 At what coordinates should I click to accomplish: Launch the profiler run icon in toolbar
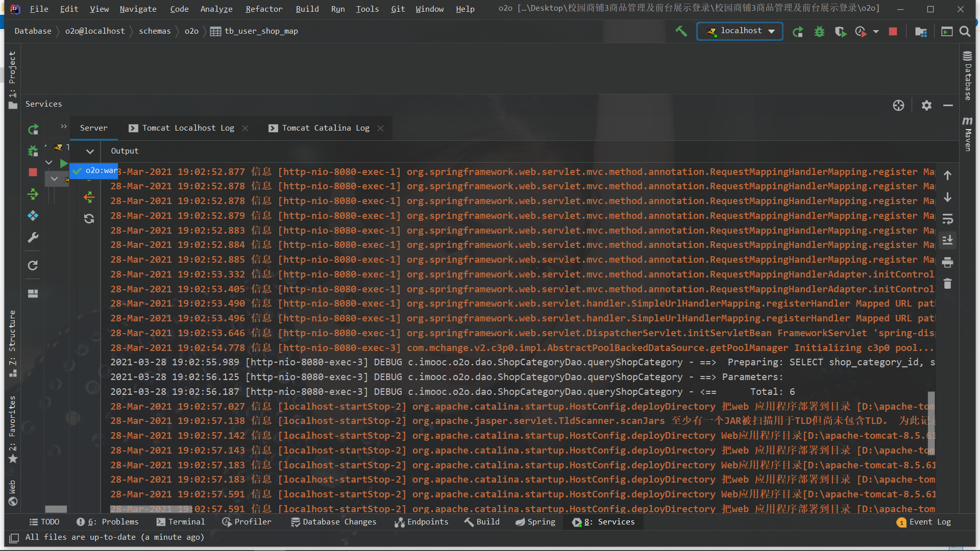tap(861, 32)
